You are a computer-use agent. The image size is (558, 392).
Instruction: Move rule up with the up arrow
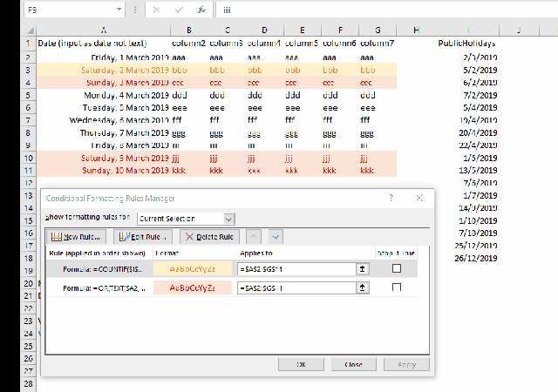(254, 237)
